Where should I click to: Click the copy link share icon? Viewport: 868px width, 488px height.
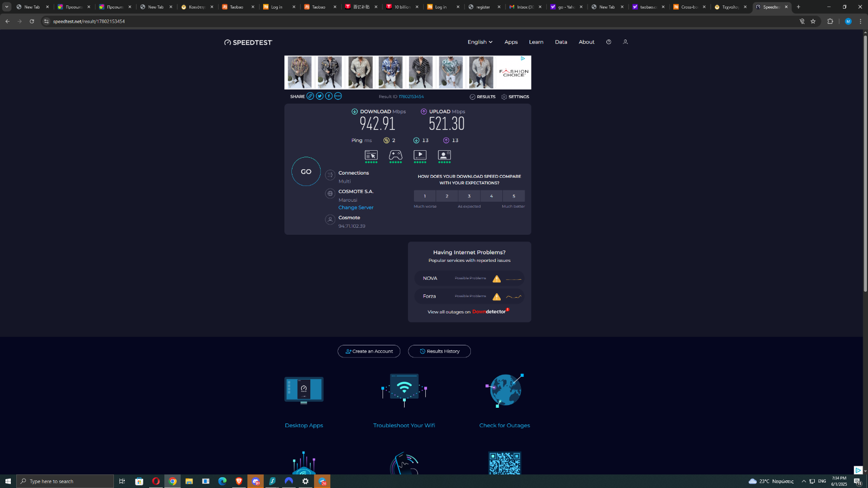point(310,96)
